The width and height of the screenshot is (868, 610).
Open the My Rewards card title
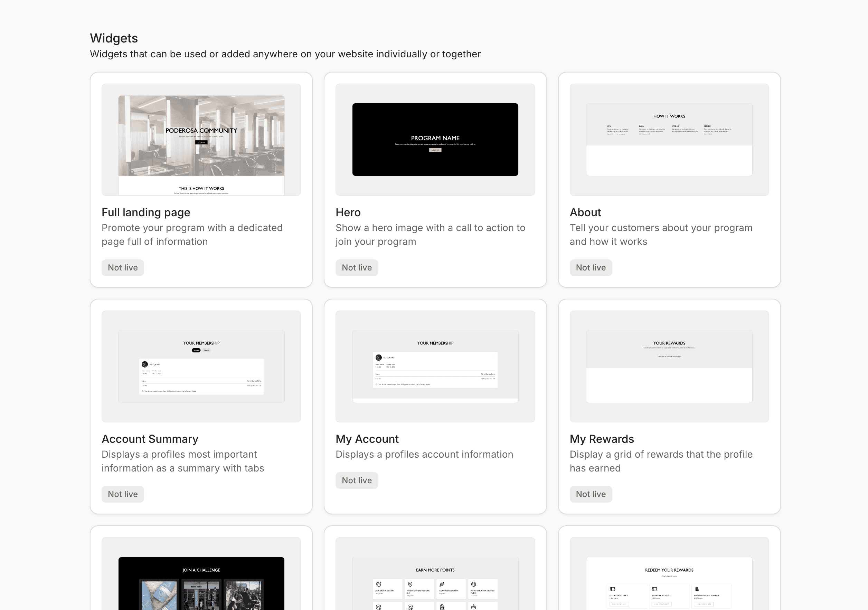click(x=602, y=439)
